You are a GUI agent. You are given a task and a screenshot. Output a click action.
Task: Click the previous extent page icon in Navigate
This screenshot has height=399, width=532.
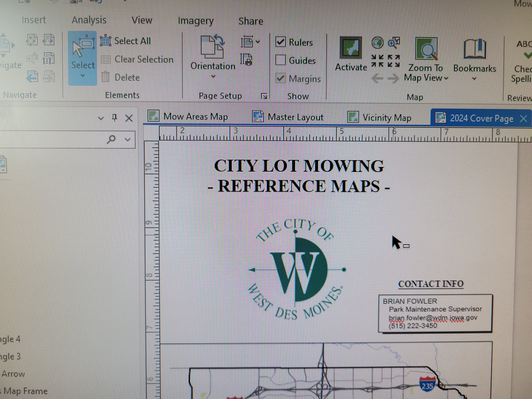click(32, 77)
